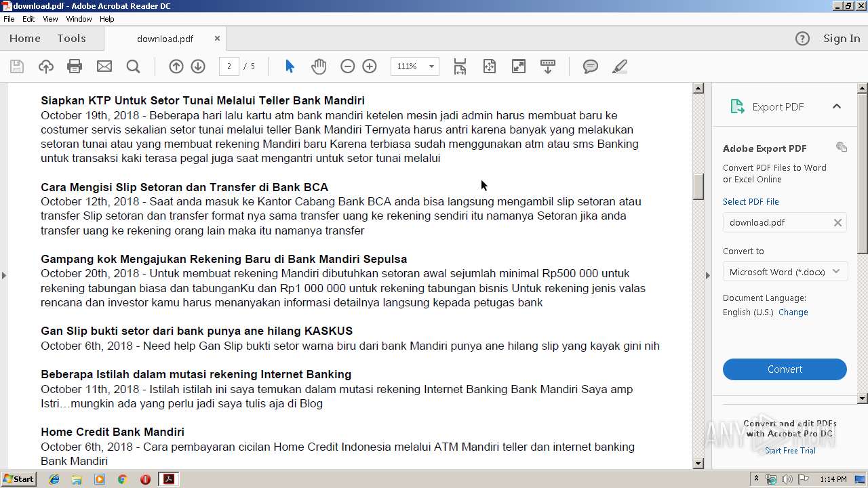This screenshot has height=488, width=868.
Task: Activate the Hand pan tool
Action: pos(319,66)
